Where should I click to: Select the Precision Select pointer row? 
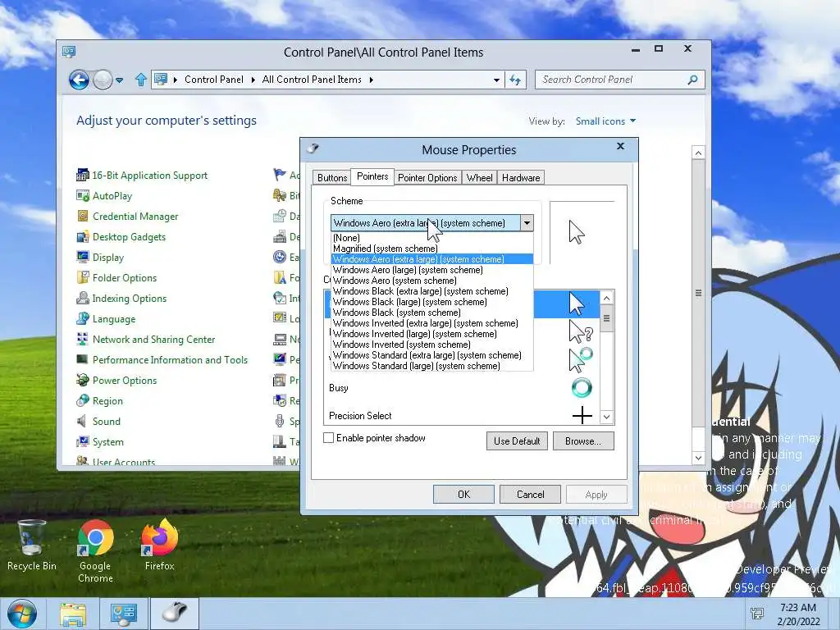[462, 416]
